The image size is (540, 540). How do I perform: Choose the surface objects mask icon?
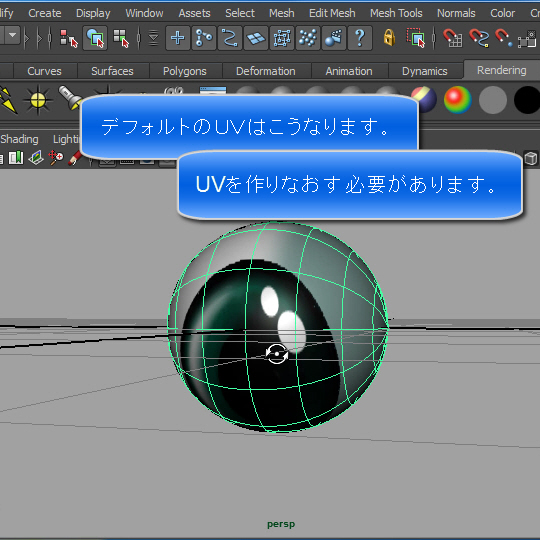[x=256, y=38]
